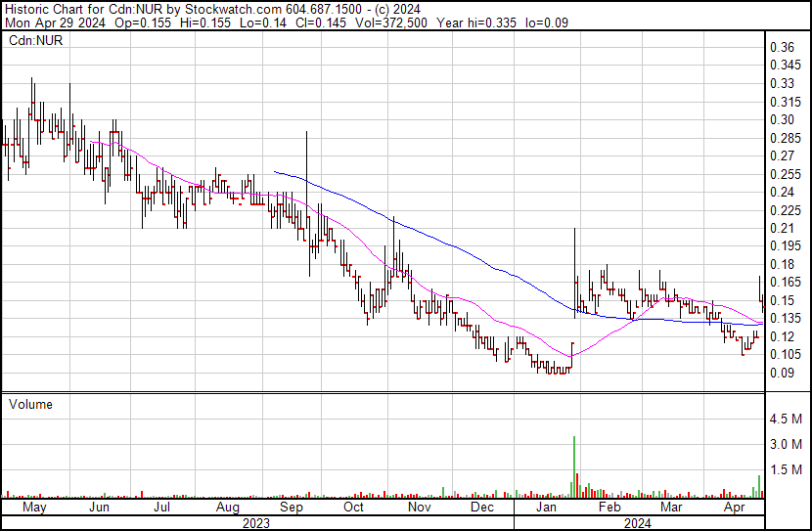812x531 pixels.
Task: Click the 0.09 price axis label
Action: tap(781, 373)
